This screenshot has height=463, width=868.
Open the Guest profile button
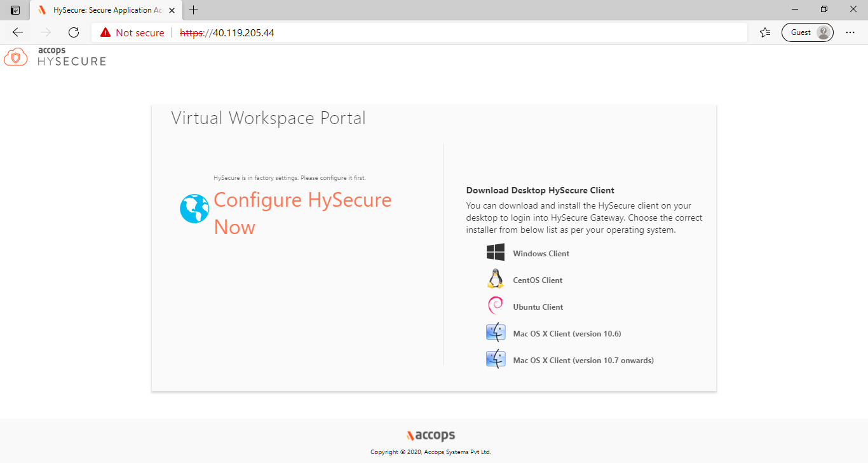(807, 32)
